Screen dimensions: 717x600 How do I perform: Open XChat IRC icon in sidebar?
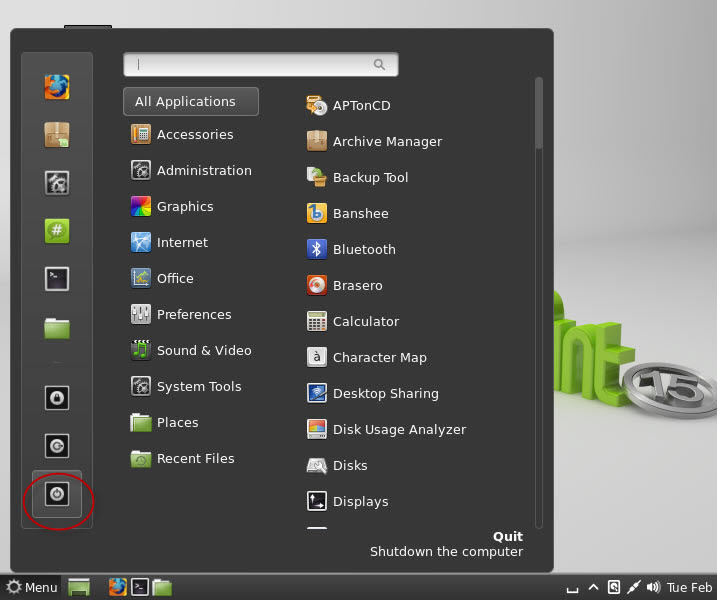(x=57, y=231)
